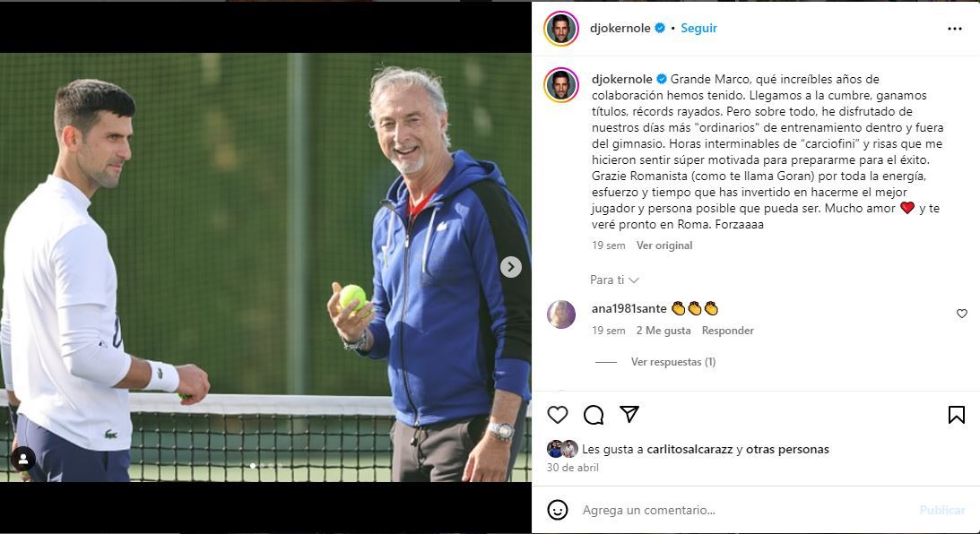Viewport: 980px width, 534px height.
Task: Show tagged people icon on photo
Action: (x=23, y=459)
